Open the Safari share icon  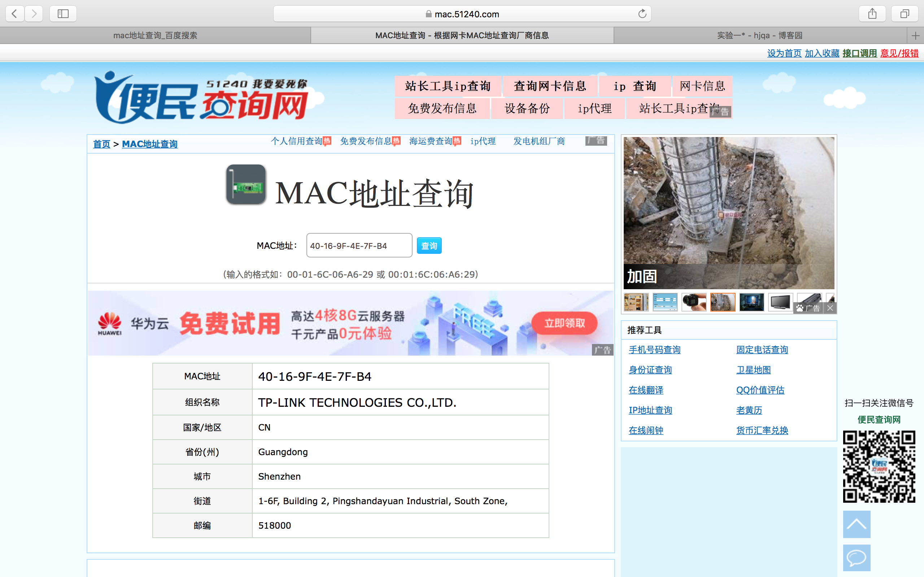coord(872,14)
